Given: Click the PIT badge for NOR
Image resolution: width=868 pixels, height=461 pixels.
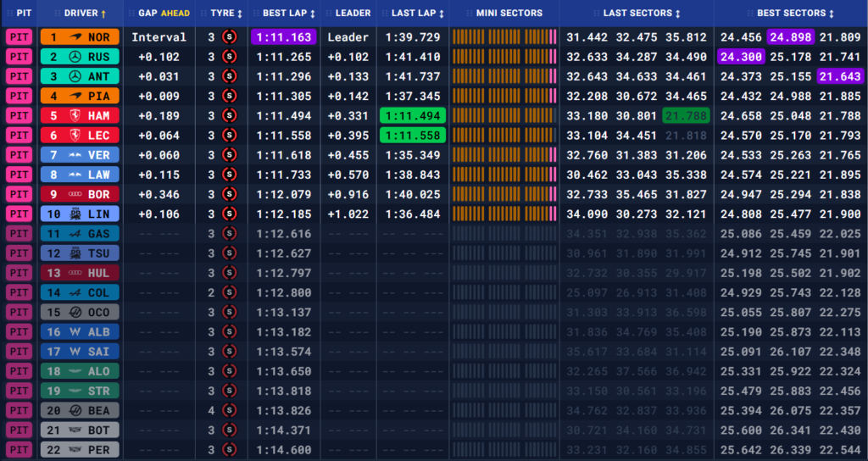Looking at the screenshot, I should 19,37.
